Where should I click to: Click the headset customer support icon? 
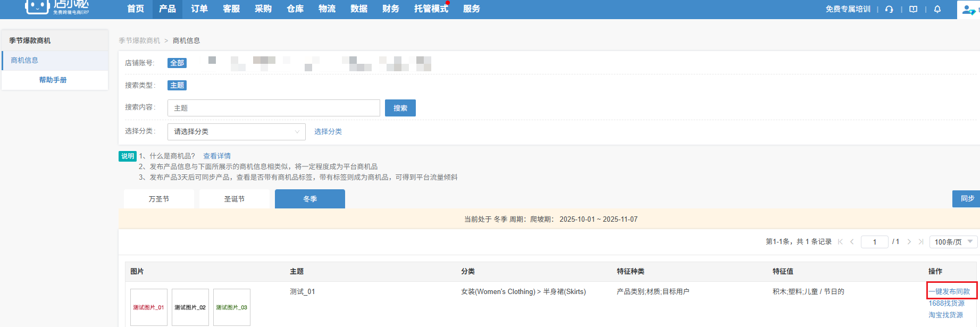[x=889, y=9]
